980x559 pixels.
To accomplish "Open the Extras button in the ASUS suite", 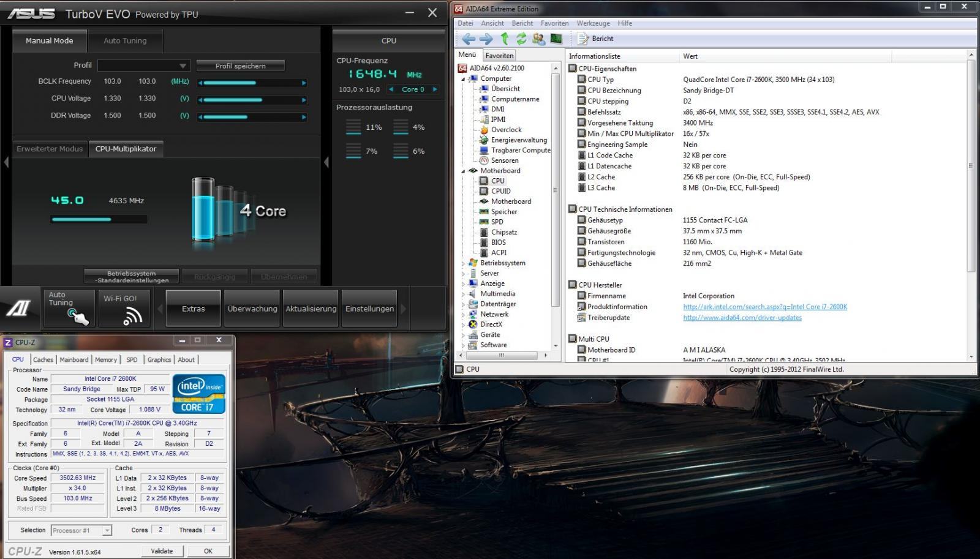I will click(x=193, y=309).
